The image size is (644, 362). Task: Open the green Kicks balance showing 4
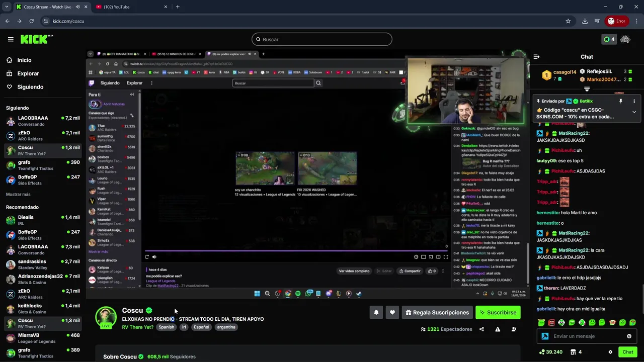click(x=609, y=39)
